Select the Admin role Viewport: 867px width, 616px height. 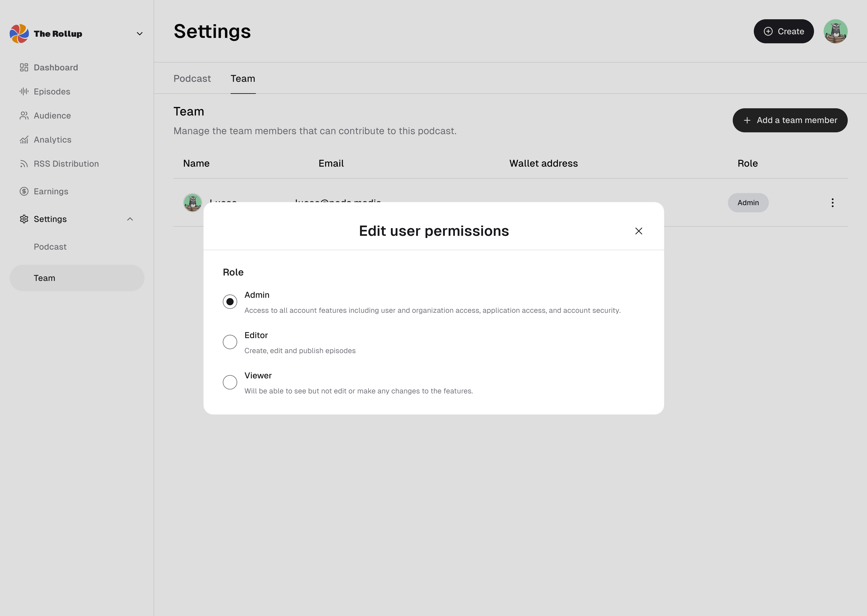pyautogui.click(x=230, y=301)
